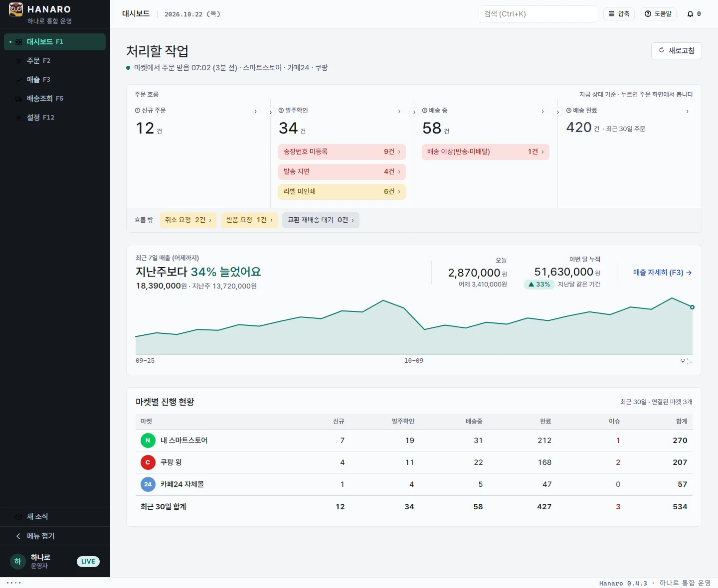Screen dimensions: 718x588
Task: Open 매출 F3 in the sidebar
Action: [55, 80]
